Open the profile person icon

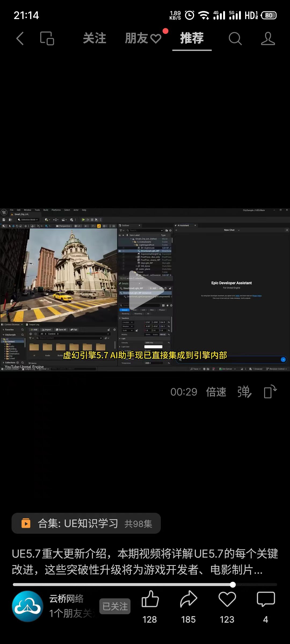click(268, 39)
